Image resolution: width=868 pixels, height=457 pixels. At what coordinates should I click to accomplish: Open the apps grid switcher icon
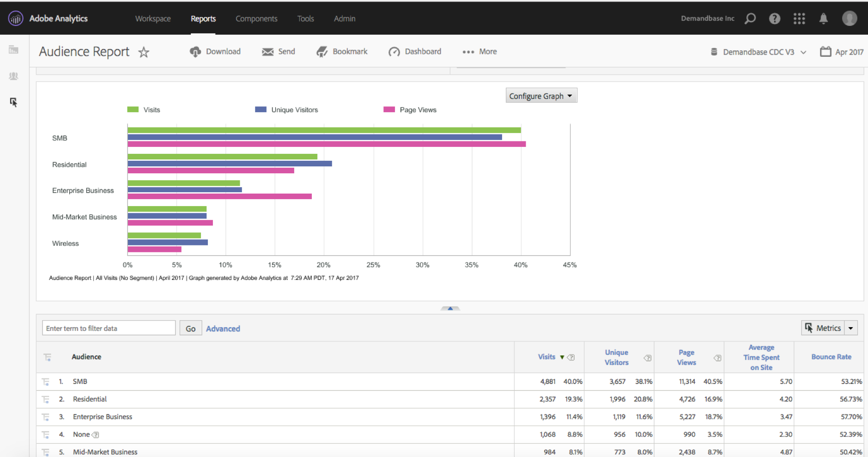[x=799, y=18]
